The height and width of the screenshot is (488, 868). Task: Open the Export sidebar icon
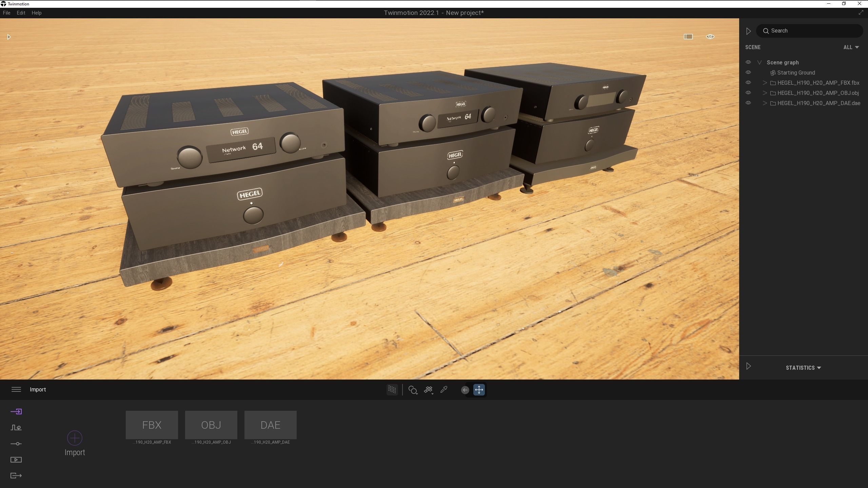click(16, 476)
